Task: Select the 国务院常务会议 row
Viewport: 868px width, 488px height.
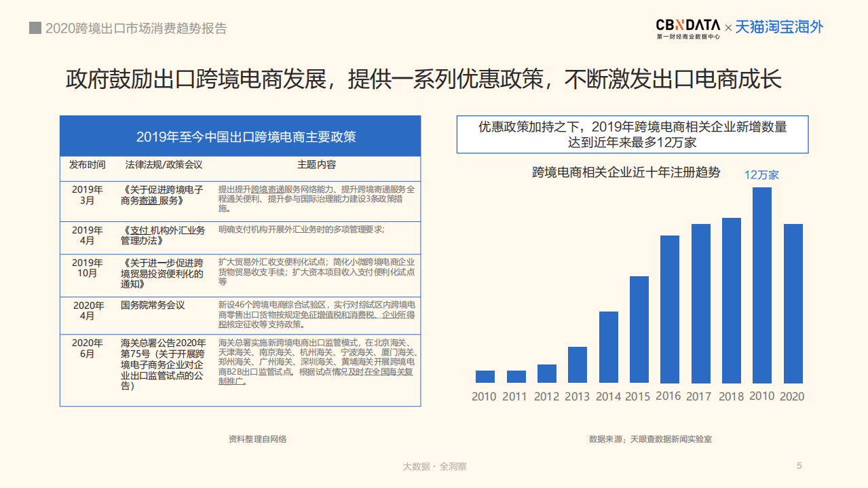Action: tap(241, 315)
